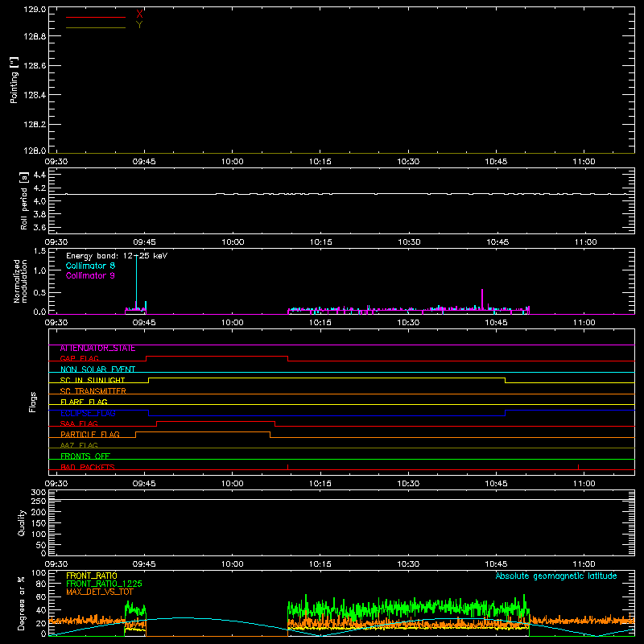Image resolution: width=644 pixels, height=644 pixels.
Task: Click the olive Y legend line sample
Action: (x=96, y=28)
